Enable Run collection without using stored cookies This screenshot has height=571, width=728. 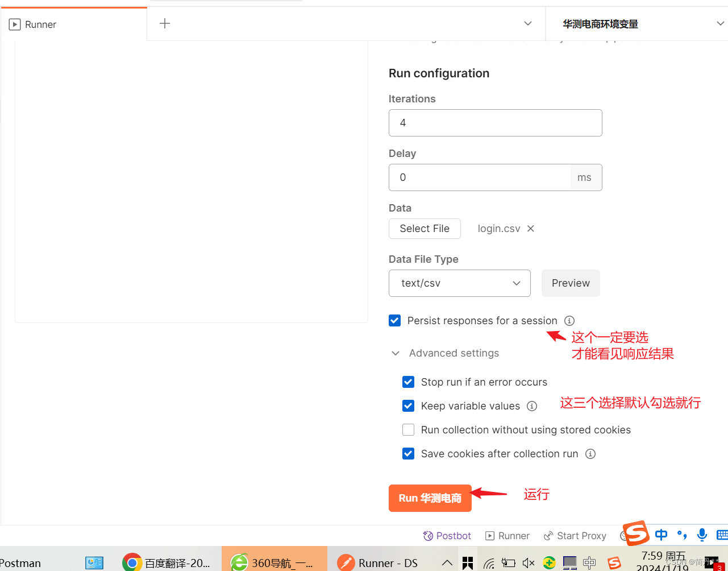408,430
